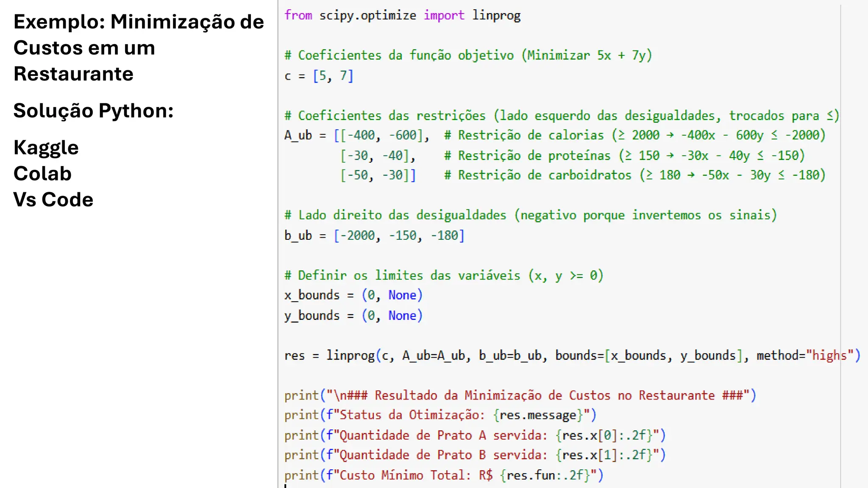Click the comment 'Lado direito das desigualdades'
This screenshot has height=488, width=868.
531,215
